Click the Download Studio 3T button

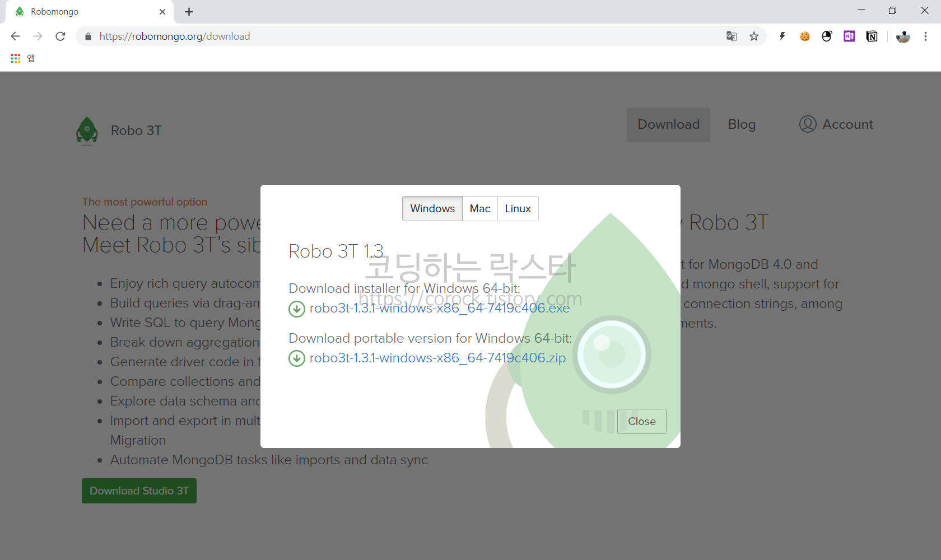click(139, 491)
